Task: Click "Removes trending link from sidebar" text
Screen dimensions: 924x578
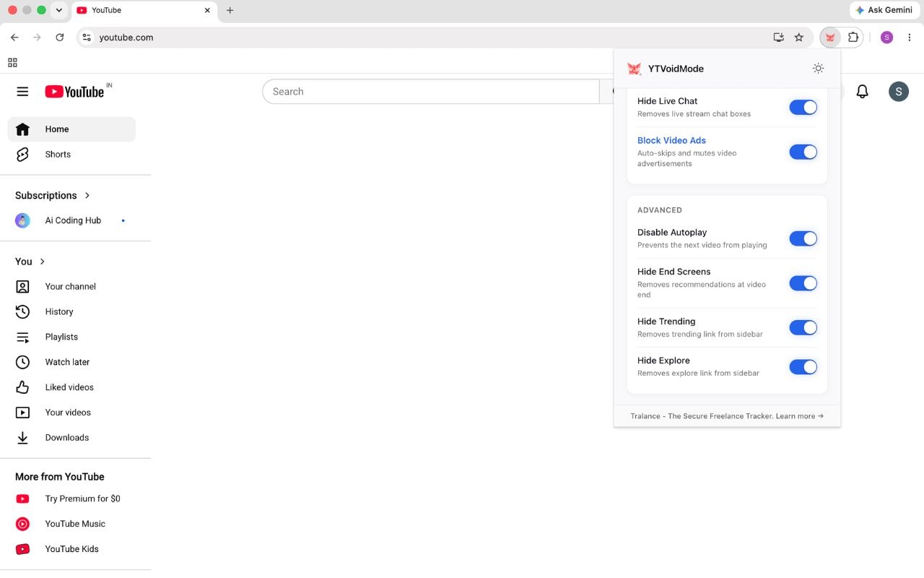Action: pyautogui.click(x=700, y=334)
